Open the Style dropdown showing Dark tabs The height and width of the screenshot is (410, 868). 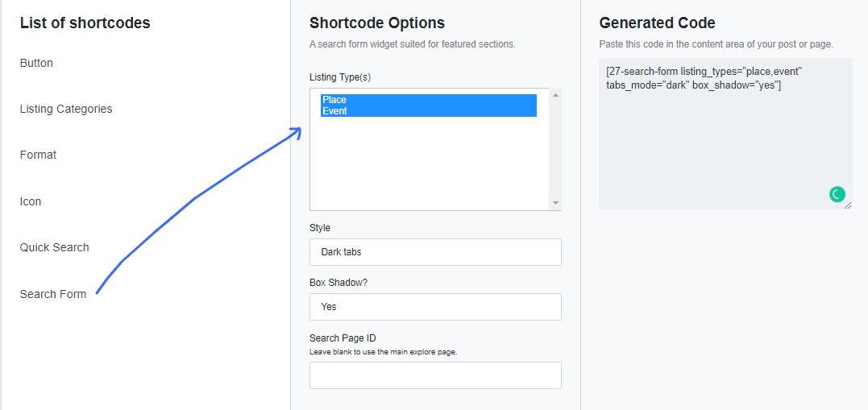coord(436,252)
